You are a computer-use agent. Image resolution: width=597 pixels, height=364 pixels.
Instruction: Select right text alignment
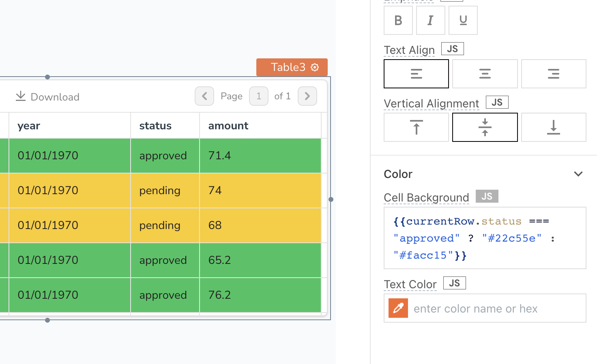tap(554, 73)
